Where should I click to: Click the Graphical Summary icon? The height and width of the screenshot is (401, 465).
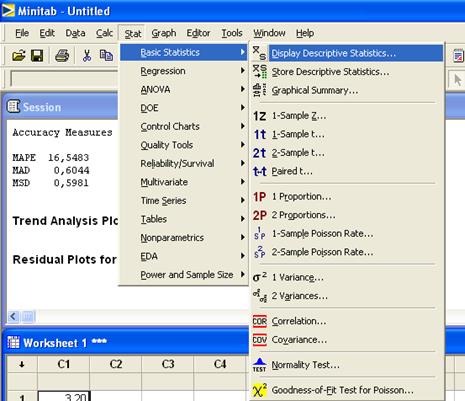260,90
